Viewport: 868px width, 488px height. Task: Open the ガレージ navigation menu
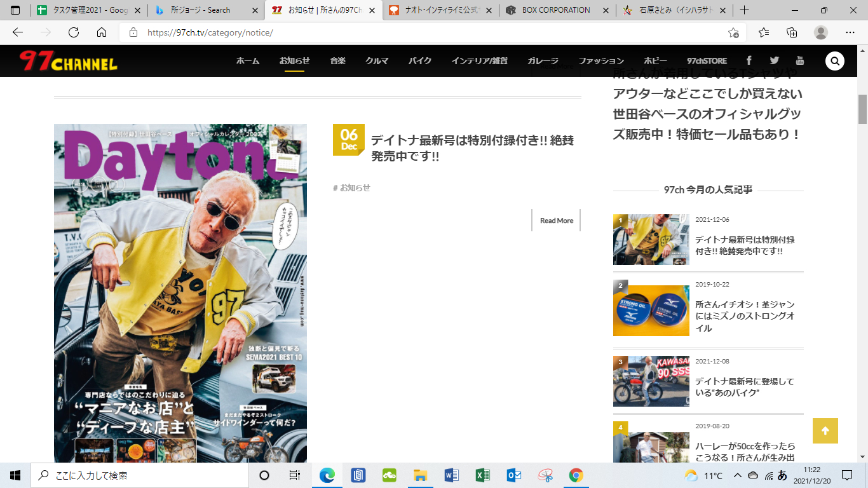tap(543, 61)
